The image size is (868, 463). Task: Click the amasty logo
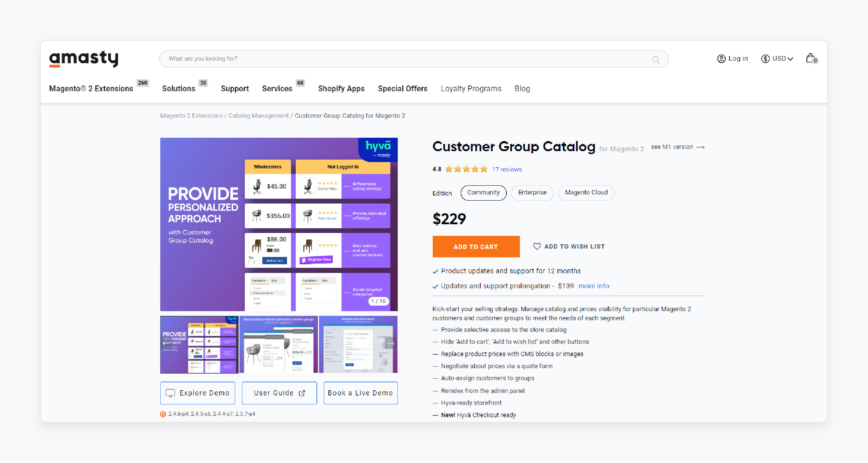[84, 59]
